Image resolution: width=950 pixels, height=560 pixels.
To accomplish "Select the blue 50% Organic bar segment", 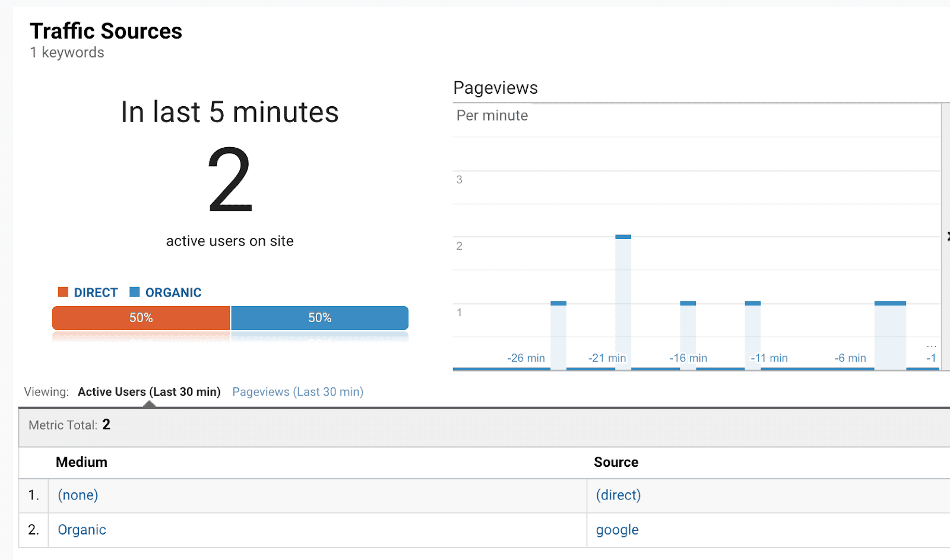I will click(319, 318).
